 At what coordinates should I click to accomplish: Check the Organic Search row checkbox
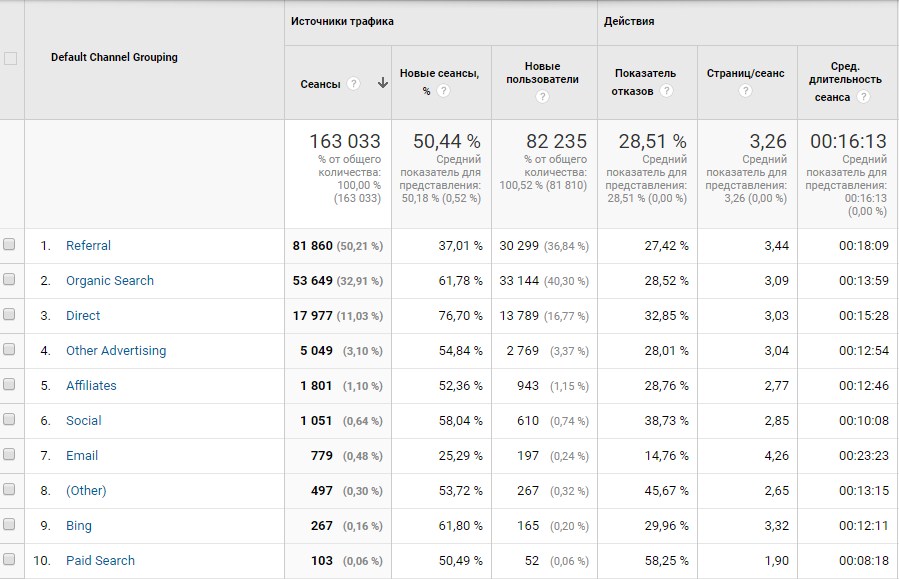(9, 280)
